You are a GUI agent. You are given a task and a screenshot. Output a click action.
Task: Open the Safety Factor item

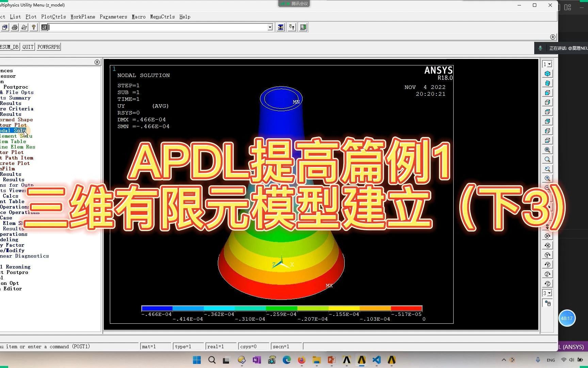(x=12, y=245)
